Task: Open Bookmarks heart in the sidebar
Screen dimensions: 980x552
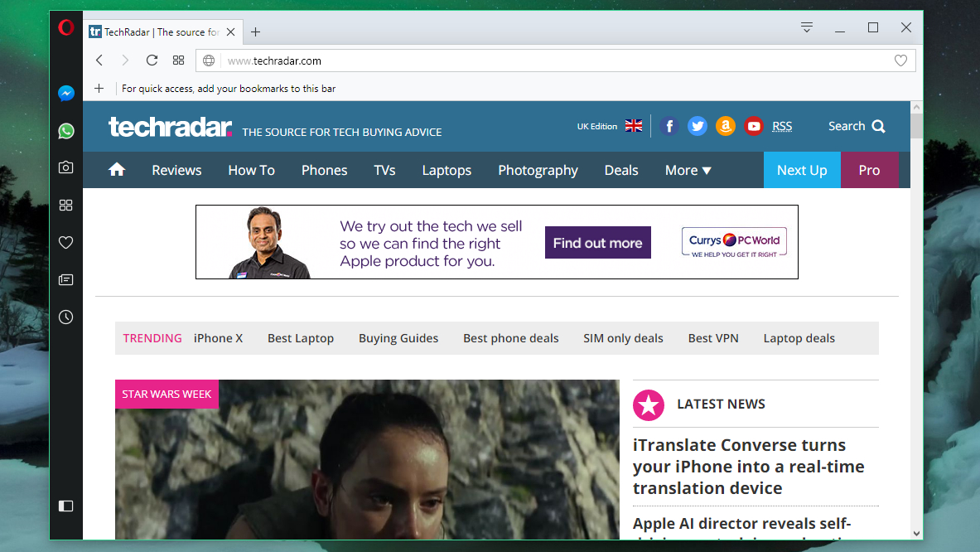Action: [65, 243]
